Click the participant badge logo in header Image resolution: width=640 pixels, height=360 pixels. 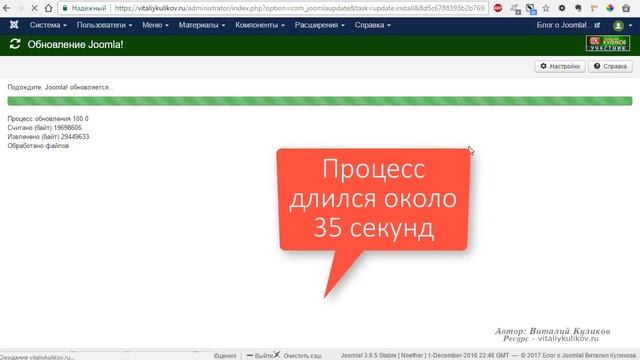[x=608, y=43]
